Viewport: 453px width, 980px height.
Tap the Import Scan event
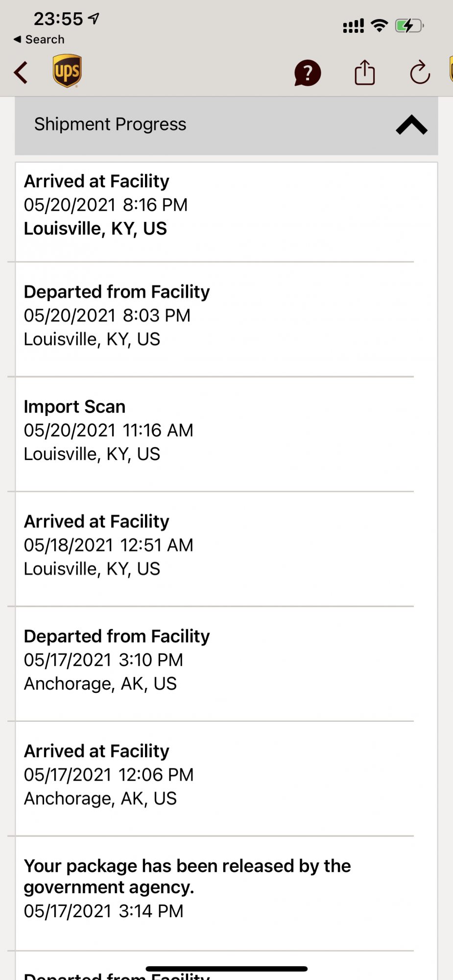(215, 430)
